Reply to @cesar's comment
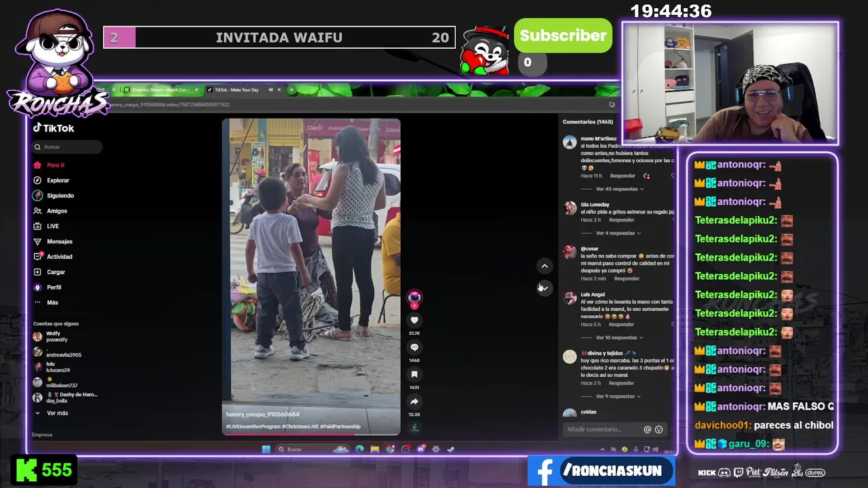 627,279
